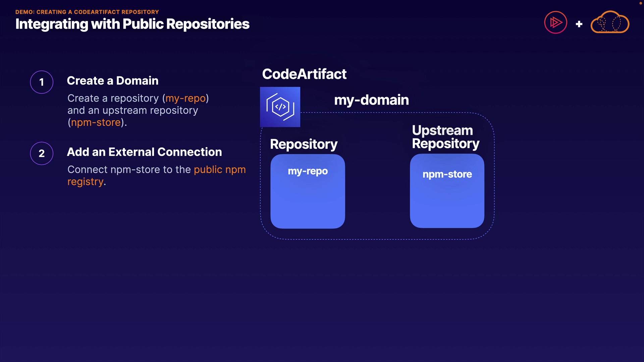This screenshot has width=644, height=362.
Task: Click the white plus sign between logos
Action: (579, 24)
